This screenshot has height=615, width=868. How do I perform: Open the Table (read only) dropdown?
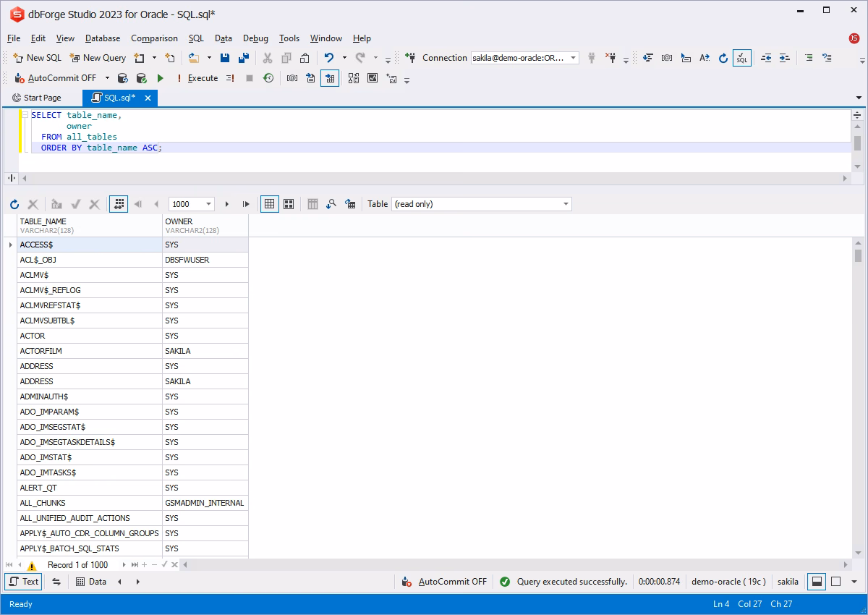pyautogui.click(x=482, y=204)
